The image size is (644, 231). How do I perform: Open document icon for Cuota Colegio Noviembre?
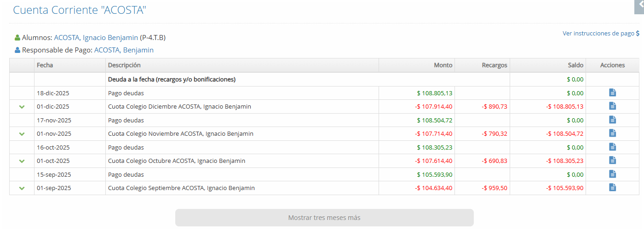click(612, 133)
